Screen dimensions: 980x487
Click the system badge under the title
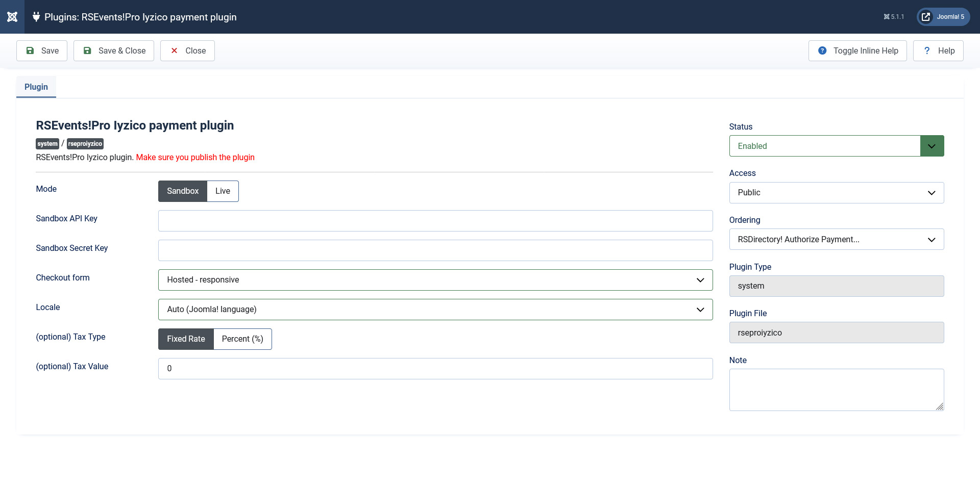(x=47, y=144)
